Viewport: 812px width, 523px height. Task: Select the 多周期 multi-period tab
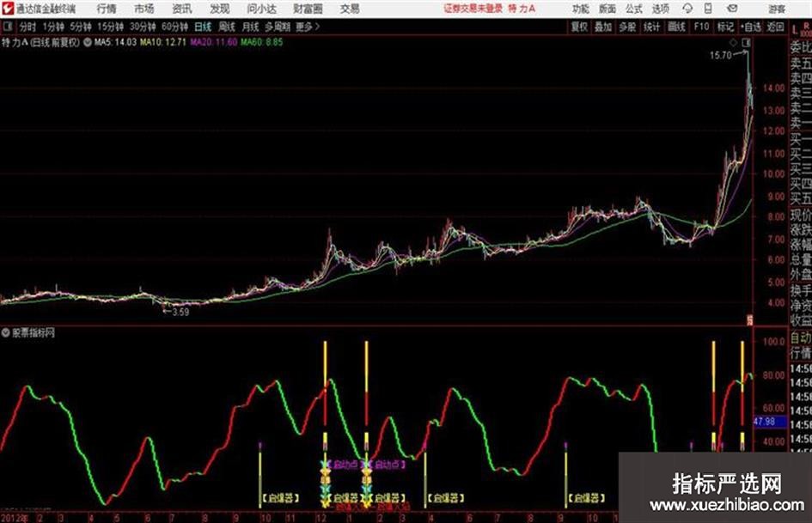coord(278,27)
